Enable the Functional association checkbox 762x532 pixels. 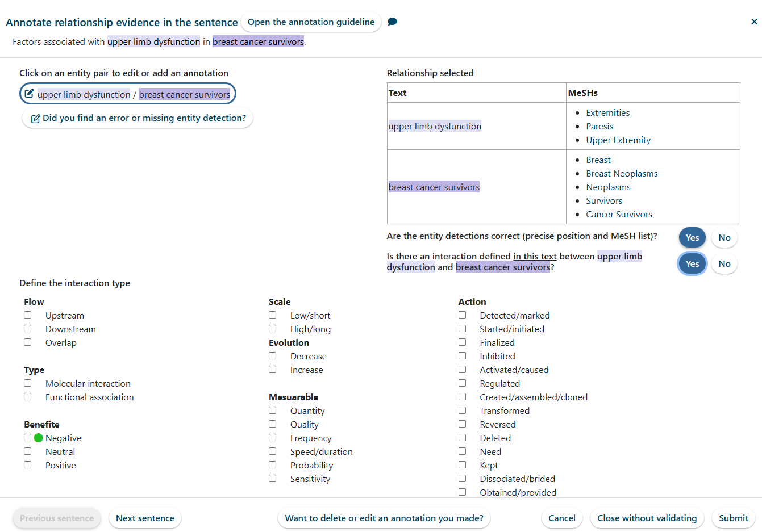(28, 397)
